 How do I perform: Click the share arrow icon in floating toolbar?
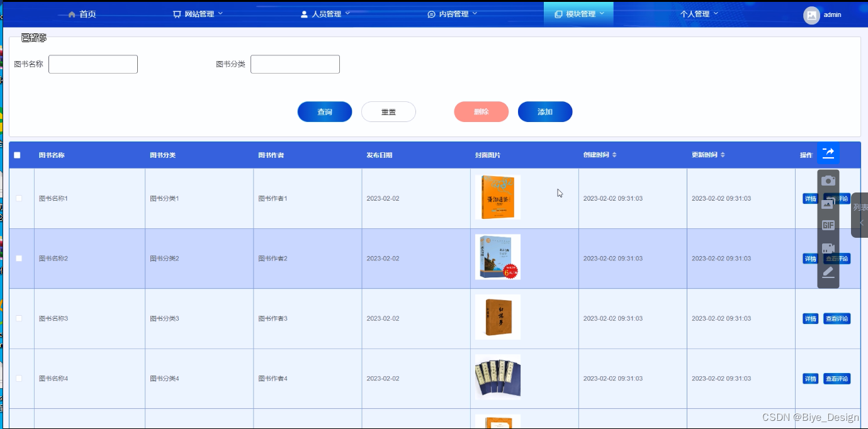(828, 153)
